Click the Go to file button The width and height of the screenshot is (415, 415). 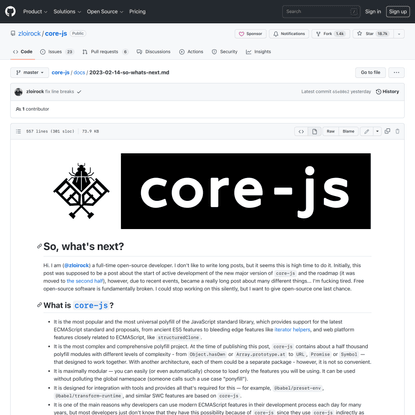(370, 72)
